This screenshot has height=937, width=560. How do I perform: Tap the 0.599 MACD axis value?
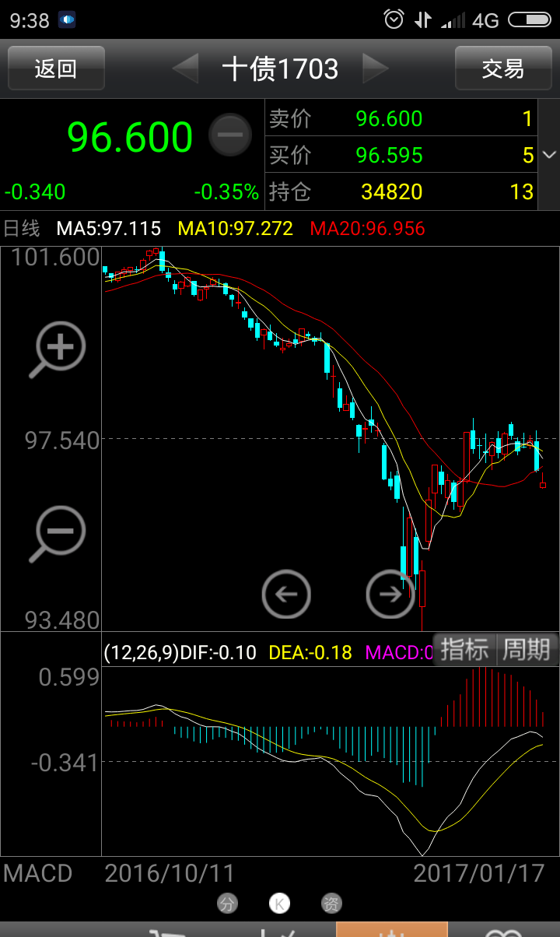69,678
